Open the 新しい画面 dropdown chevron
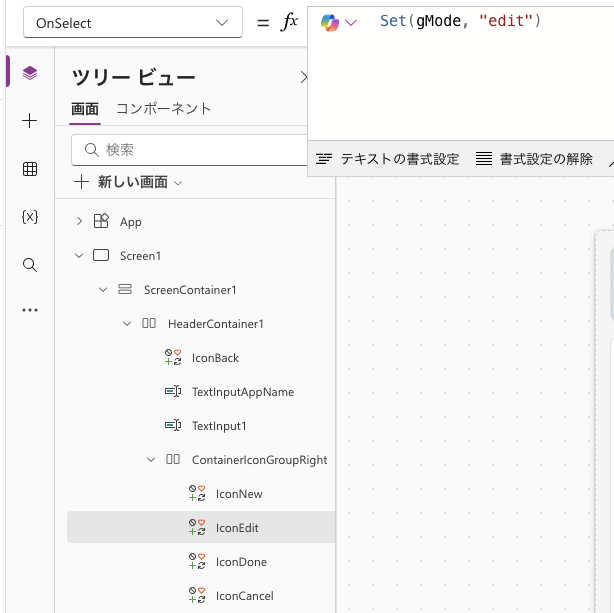This screenshot has width=614, height=613. (x=178, y=183)
